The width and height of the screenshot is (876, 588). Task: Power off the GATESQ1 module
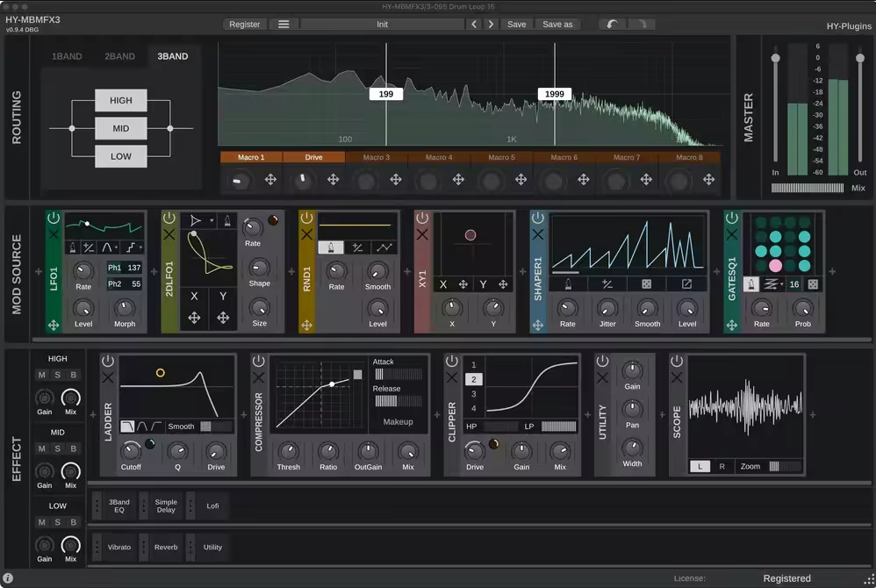[x=732, y=218]
